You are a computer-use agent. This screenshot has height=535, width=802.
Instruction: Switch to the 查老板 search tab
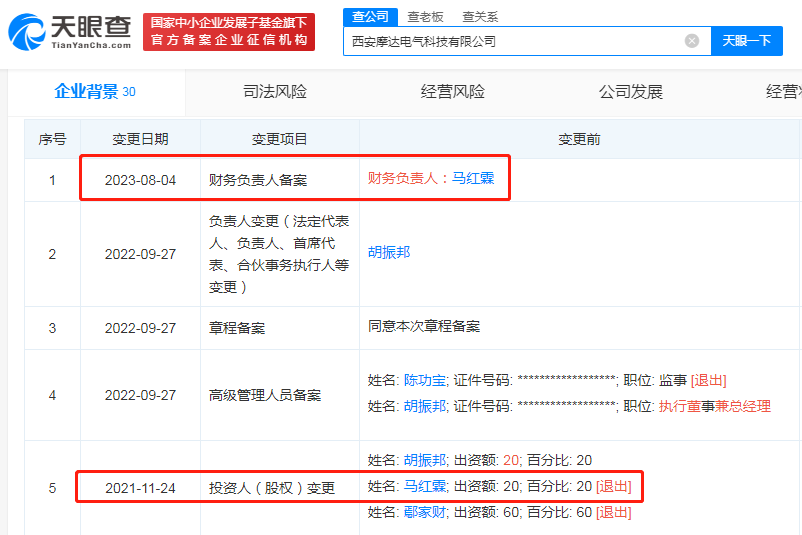[427, 17]
